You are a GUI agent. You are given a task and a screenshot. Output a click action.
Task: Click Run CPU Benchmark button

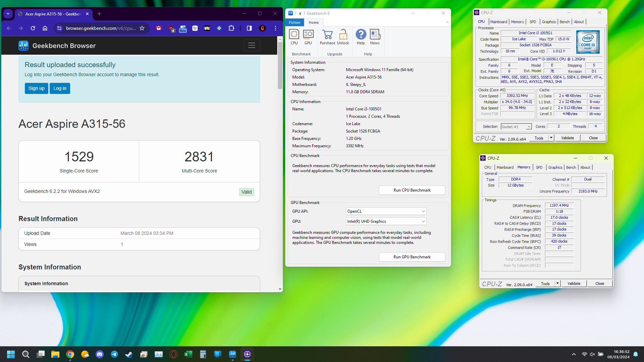(x=412, y=190)
